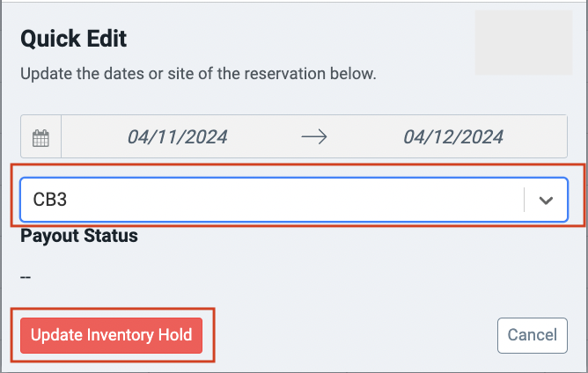Open the CB3 site selection combo box
Image resolution: width=588 pixels, height=373 pixels.
(x=294, y=200)
